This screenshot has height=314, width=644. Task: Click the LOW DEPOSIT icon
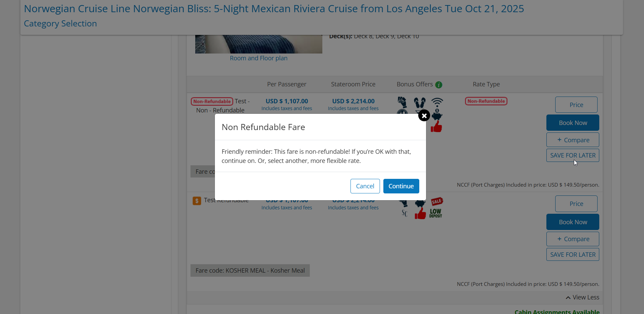pyautogui.click(x=436, y=213)
